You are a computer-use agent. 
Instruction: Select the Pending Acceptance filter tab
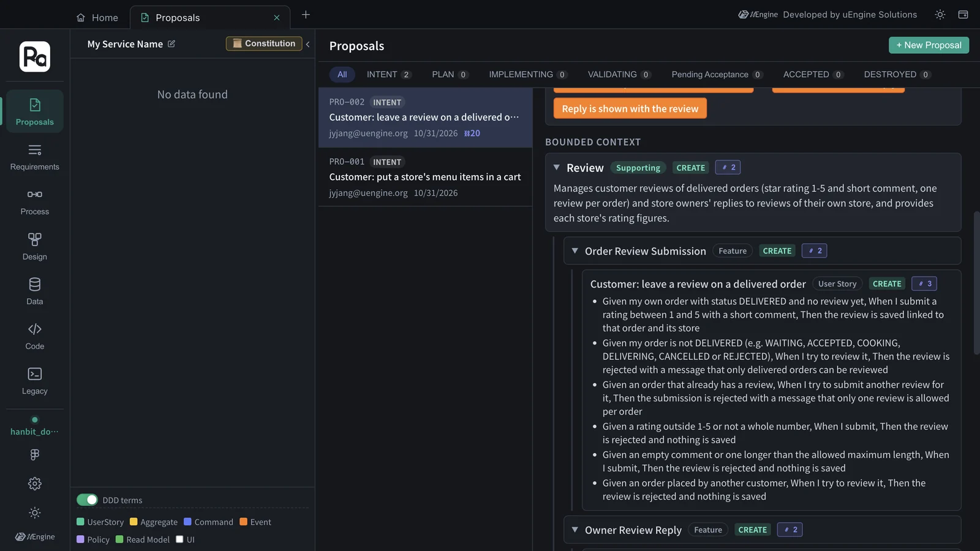click(717, 75)
